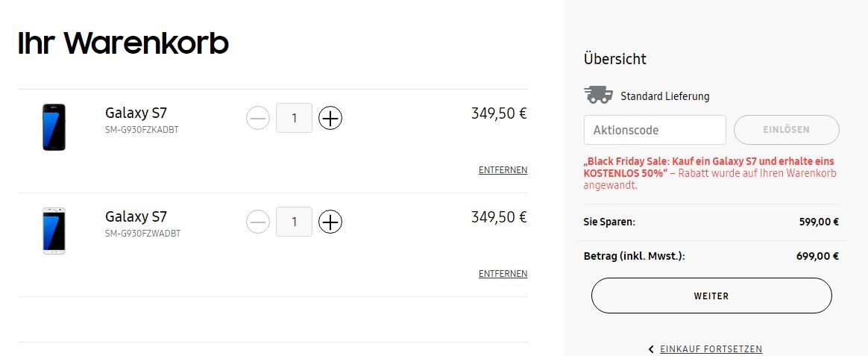Remove the white Galaxy S7 via ENTFERNEN
The width and height of the screenshot is (868, 356).
point(503,273)
